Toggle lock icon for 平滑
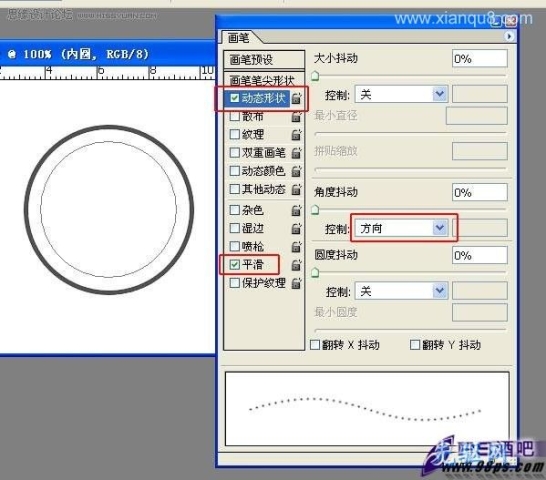This screenshot has height=480, width=546. (x=296, y=265)
